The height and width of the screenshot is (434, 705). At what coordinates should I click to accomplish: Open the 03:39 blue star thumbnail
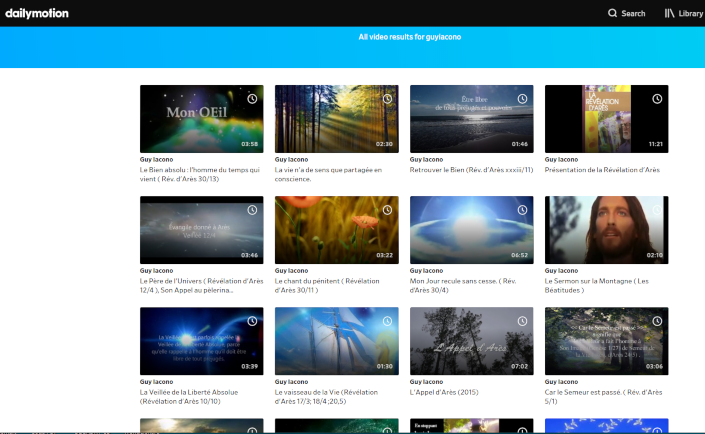pyautogui.click(x=201, y=341)
